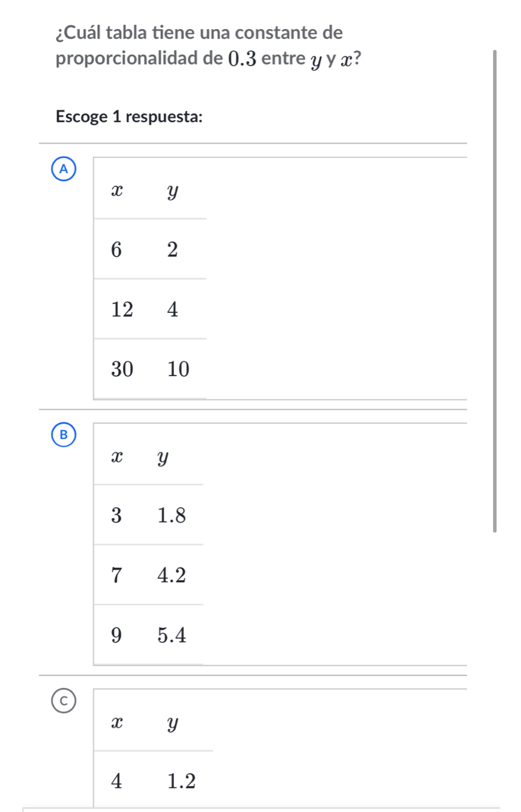Click the value 9 in table B
This screenshot has width=521, height=812.
coord(117,636)
